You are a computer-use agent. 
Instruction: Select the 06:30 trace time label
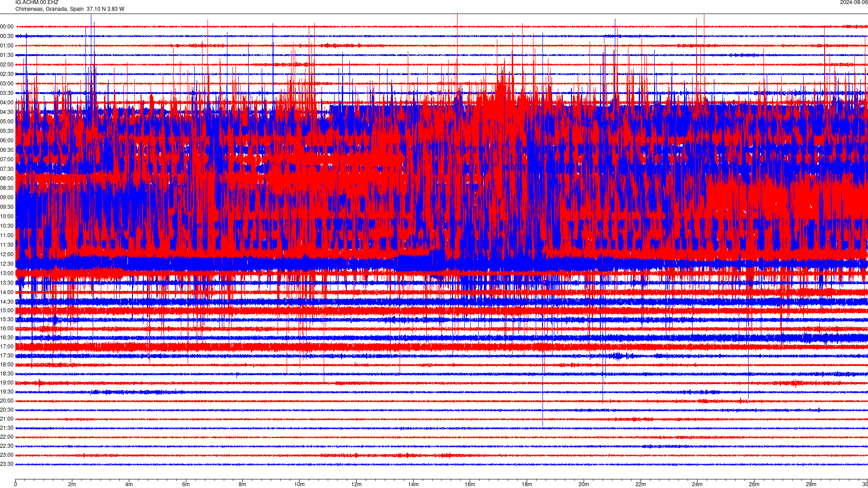[7, 150]
